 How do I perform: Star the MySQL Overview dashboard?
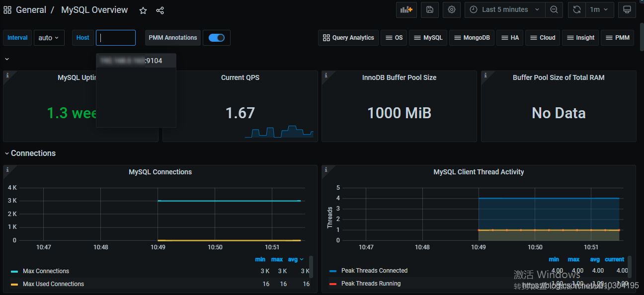pyautogui.click(x=143, y=10)
